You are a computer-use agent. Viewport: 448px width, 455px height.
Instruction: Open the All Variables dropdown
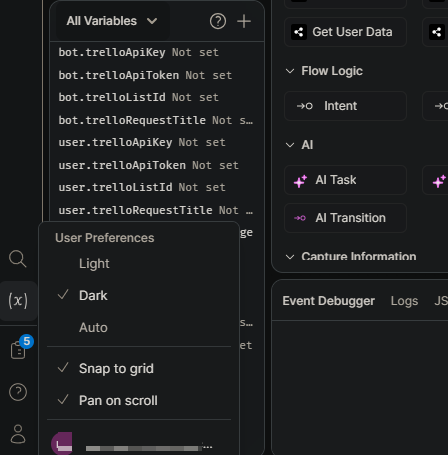112,21
